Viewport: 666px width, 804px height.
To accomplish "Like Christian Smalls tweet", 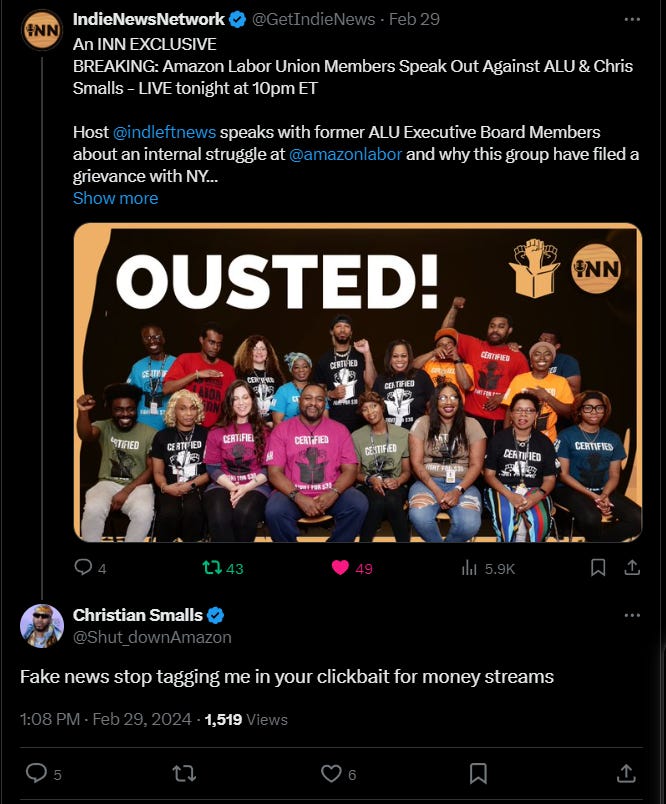I will (x=331, y=773).
